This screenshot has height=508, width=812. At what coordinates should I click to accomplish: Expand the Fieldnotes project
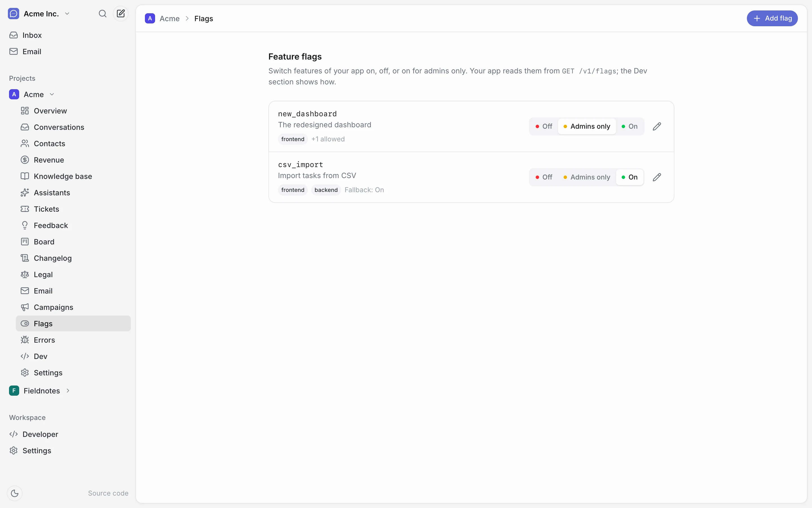click(x=68, y=390)
